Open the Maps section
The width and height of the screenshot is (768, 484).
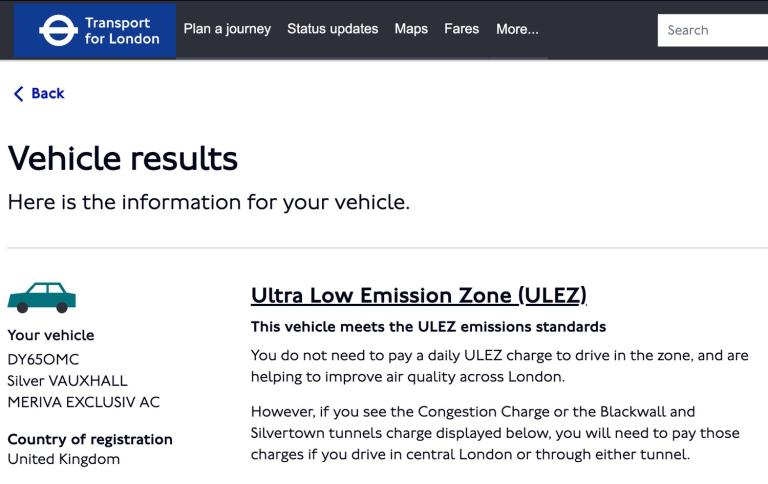(x=411, y=29)
